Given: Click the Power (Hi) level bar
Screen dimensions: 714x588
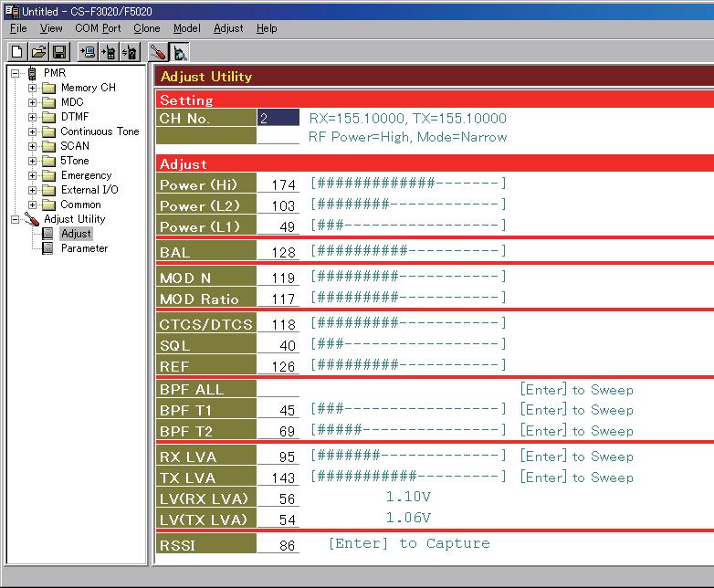Looking at the screenshot, I should 408,184.
